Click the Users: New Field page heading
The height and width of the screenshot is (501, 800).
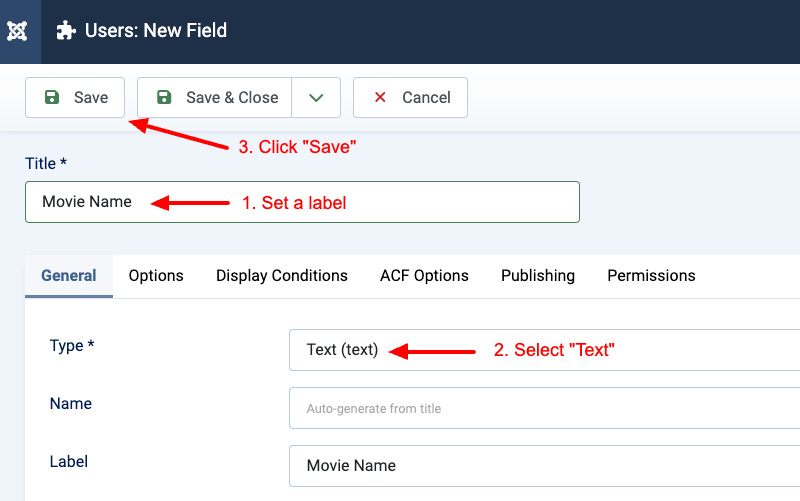pyautogui.click(x=156, y=31)
